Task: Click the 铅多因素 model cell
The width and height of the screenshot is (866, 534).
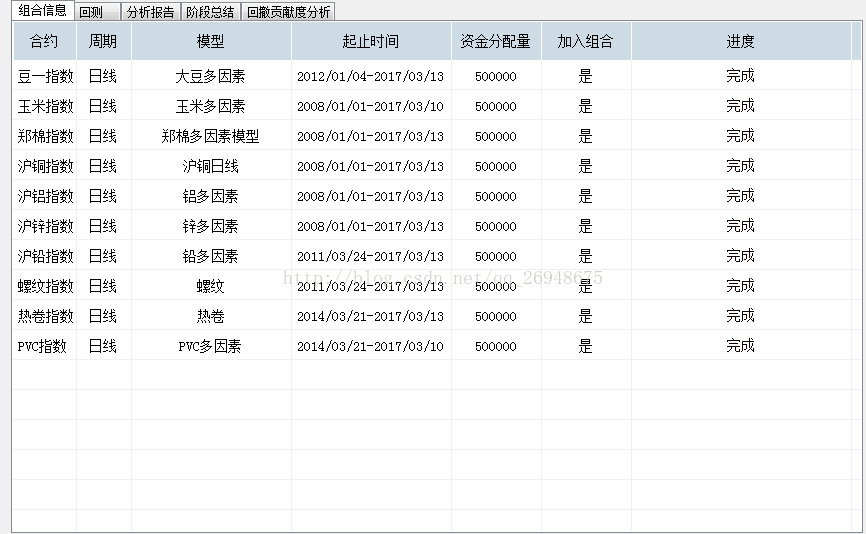Action: click(x=210, y=256)
